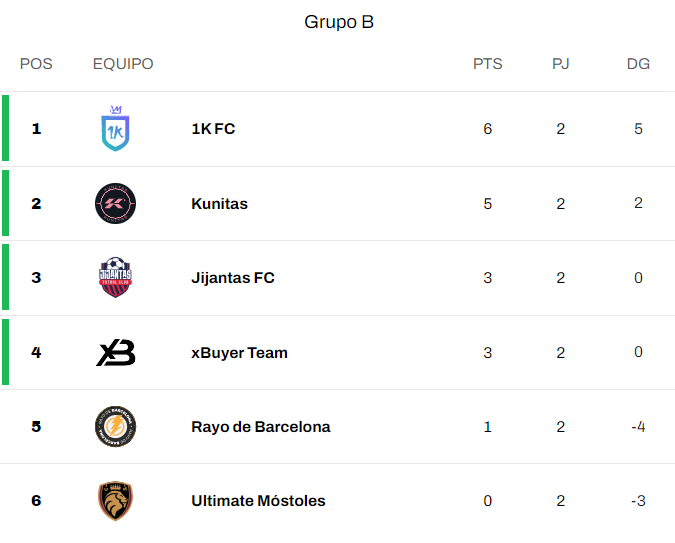Open the Ultimate Móstoles team name
The image size is (675, 543).
(258, 501)
